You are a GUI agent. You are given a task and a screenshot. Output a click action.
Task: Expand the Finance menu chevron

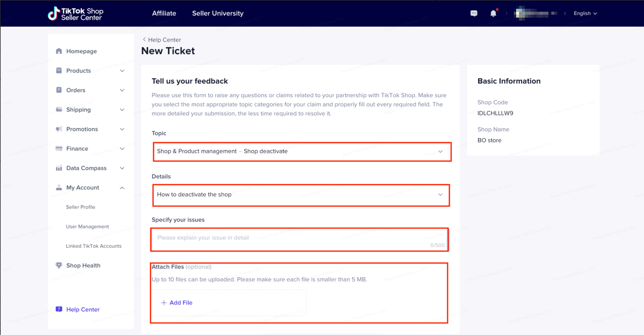tap(122, 149)
